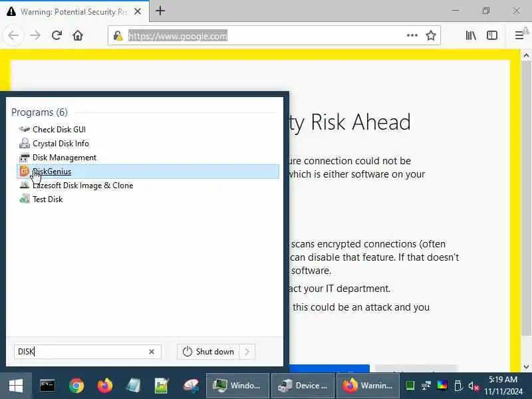Open the chart application taskbar icon
532x399 pixels.
coord(162,386)
